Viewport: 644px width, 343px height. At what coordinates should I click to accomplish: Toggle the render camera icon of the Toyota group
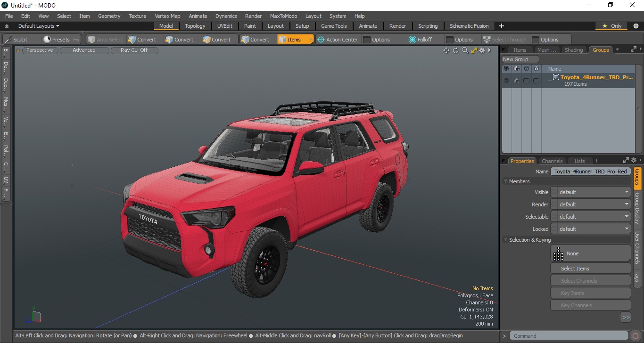pyautogui.click(x=517, y=81)
